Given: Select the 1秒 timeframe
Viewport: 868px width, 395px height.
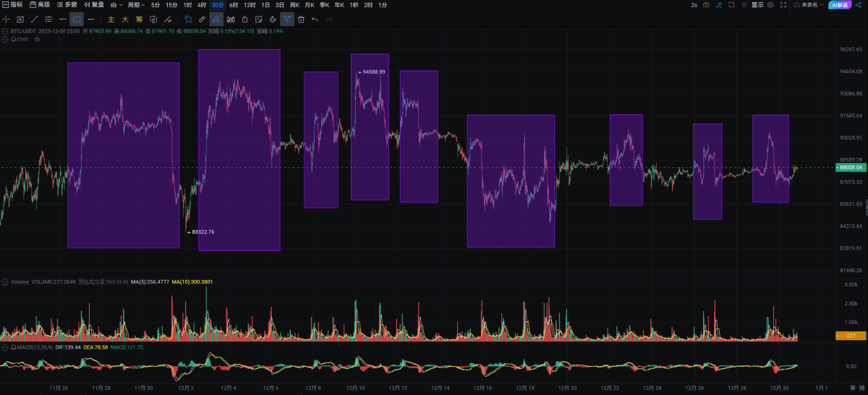Looking at the screenshot, I should click(x=354, y=5).
